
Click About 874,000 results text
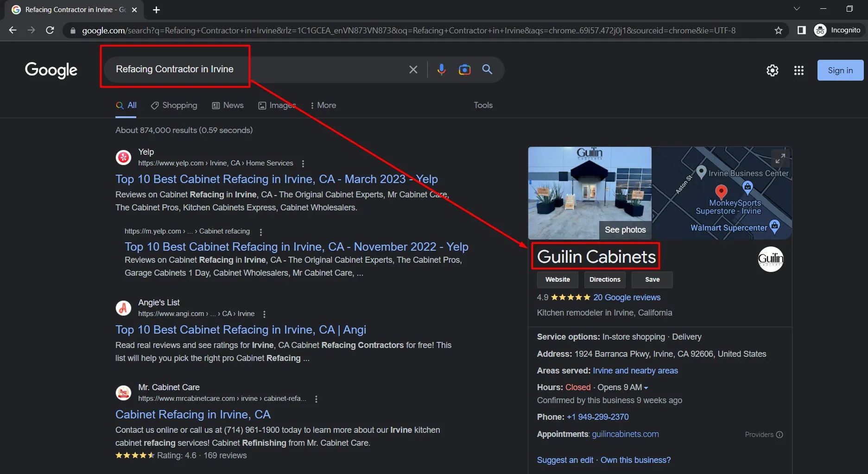click(x=184, y=130)
